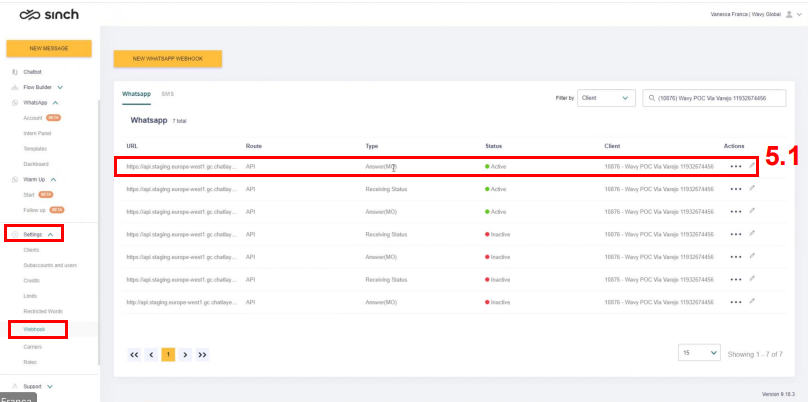Viewport: 808px width, 402px height.
Task: Open the rows per page dropdown showing 15
Action: point(699,354)
